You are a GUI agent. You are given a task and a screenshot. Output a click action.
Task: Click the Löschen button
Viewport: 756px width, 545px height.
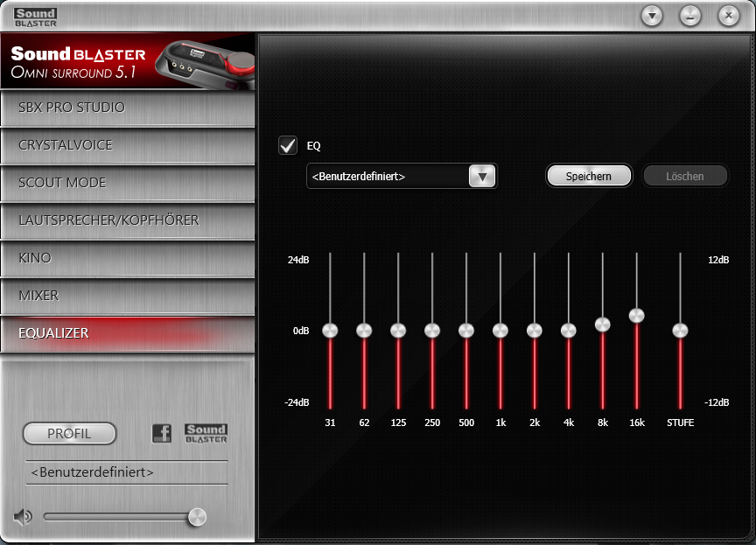(684, 176)
